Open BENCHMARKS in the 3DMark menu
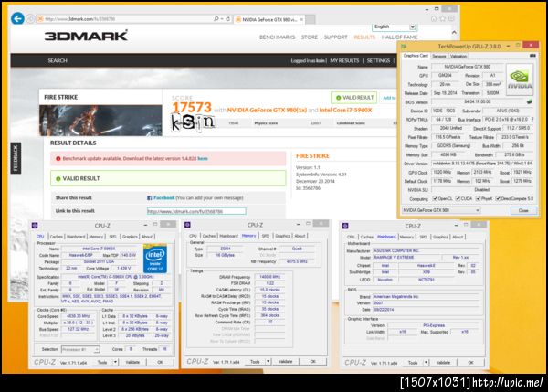Screen dimensions: 548x392 [x=277, y=37]
